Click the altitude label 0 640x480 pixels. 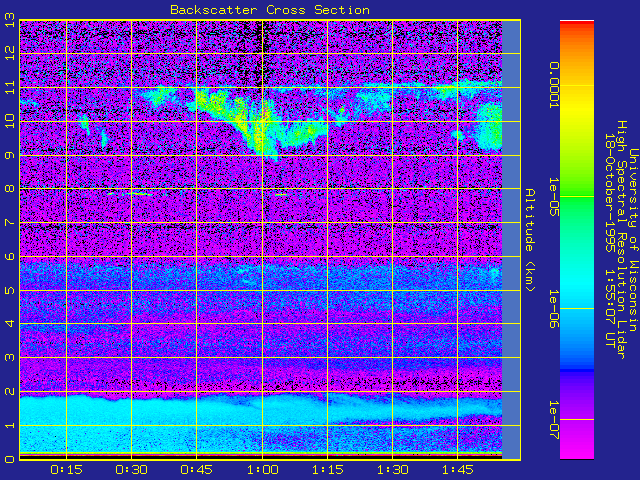[x=9, y=459]
